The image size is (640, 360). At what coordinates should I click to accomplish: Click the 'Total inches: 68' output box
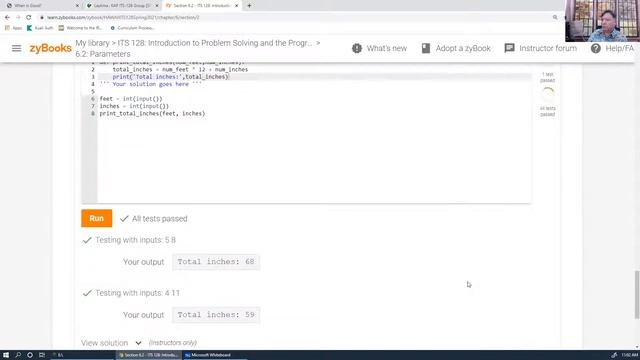[216, 262]
